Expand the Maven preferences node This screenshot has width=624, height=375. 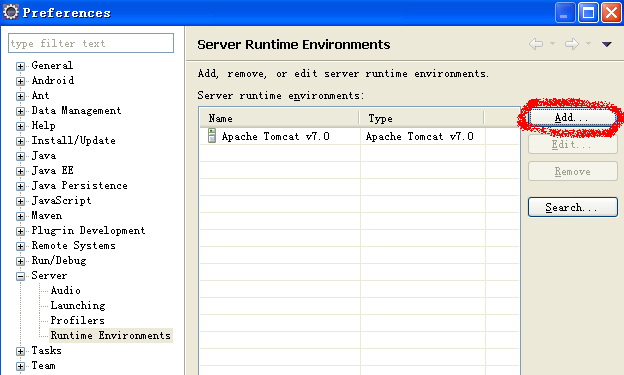[20, 216]
